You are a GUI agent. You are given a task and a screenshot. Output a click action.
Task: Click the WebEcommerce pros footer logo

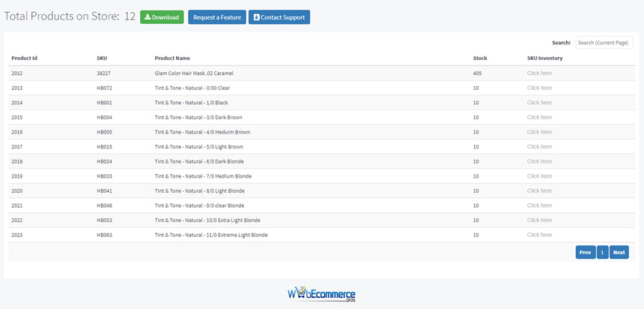click(x=321, y=295)
